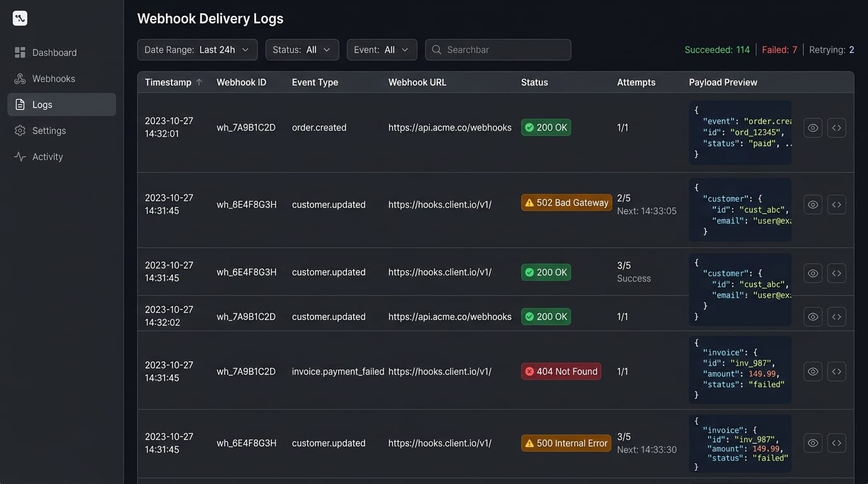Open code view for 502 Bad Gateway row

coord(836,205)
